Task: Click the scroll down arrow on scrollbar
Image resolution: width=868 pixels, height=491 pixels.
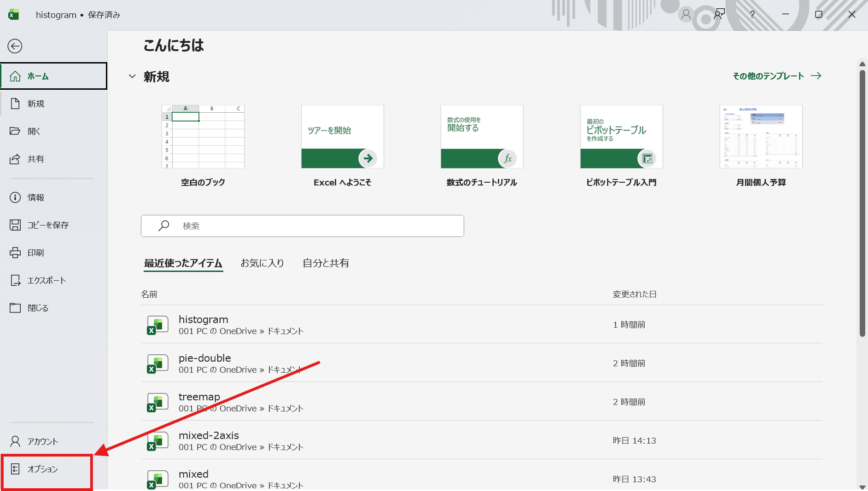Action: [862, 487]
